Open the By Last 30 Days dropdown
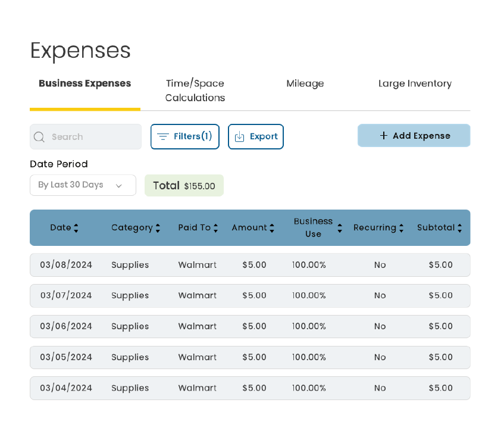Screen dimensions: 504x437 [83, 185]
